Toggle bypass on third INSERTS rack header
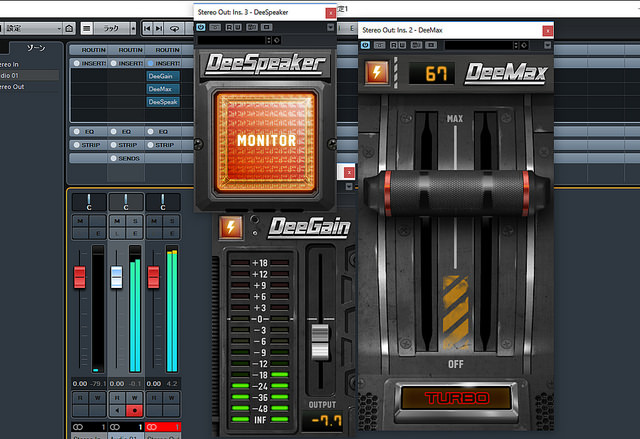Screen dimensions: 640x439 click(151, 63)
